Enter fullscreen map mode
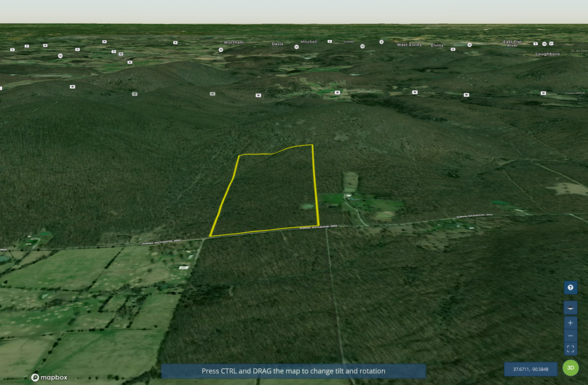Viewport: 588px width, 385px height. click(x=571, y=349)
